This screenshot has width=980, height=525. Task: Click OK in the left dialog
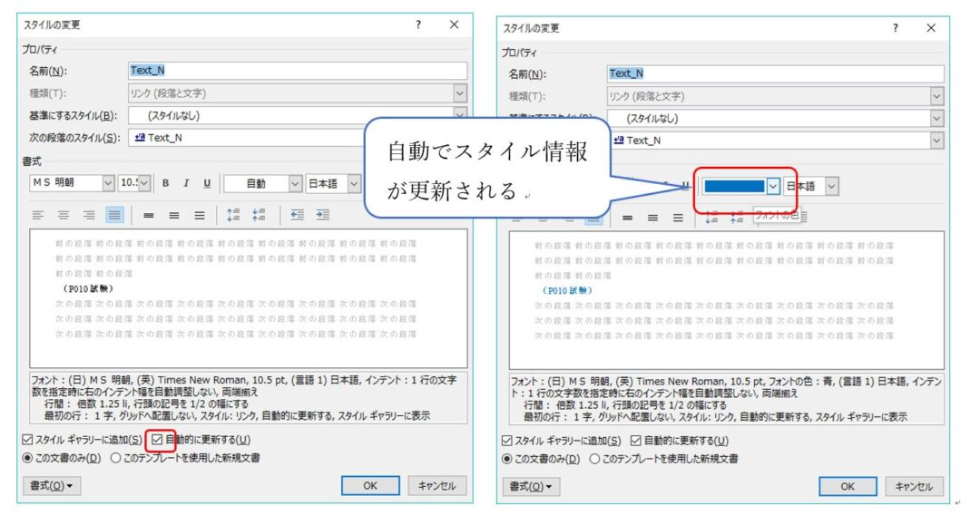[x=370, y=486]
